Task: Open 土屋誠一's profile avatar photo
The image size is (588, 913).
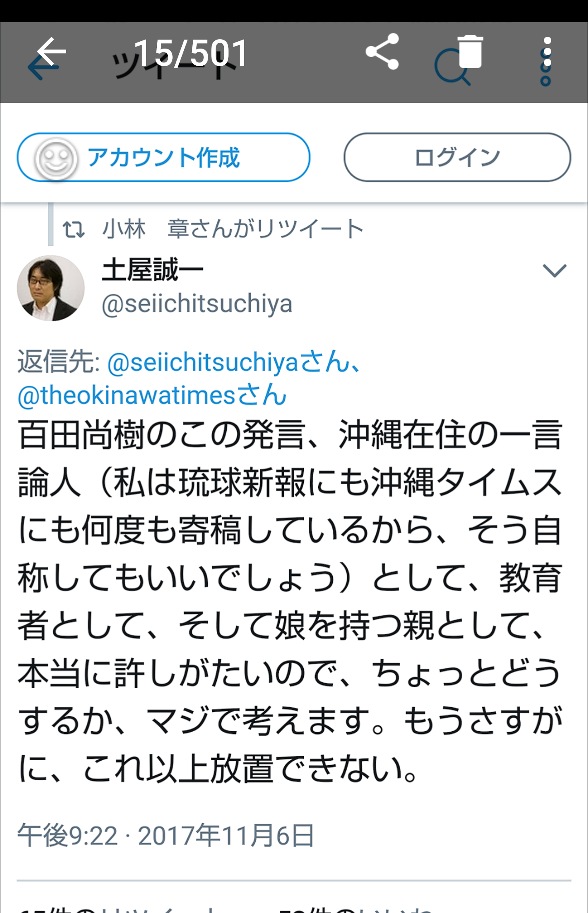Action: (51, 288)
